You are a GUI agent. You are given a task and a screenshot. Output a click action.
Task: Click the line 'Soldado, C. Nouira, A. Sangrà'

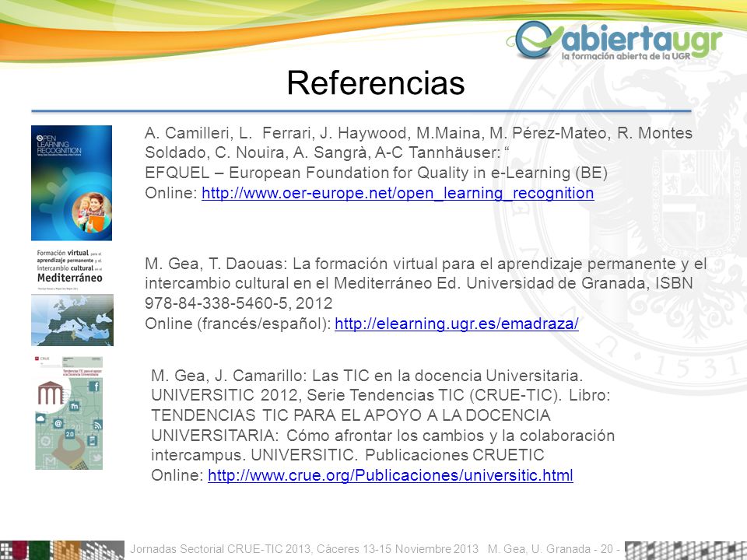click(327, 152)
